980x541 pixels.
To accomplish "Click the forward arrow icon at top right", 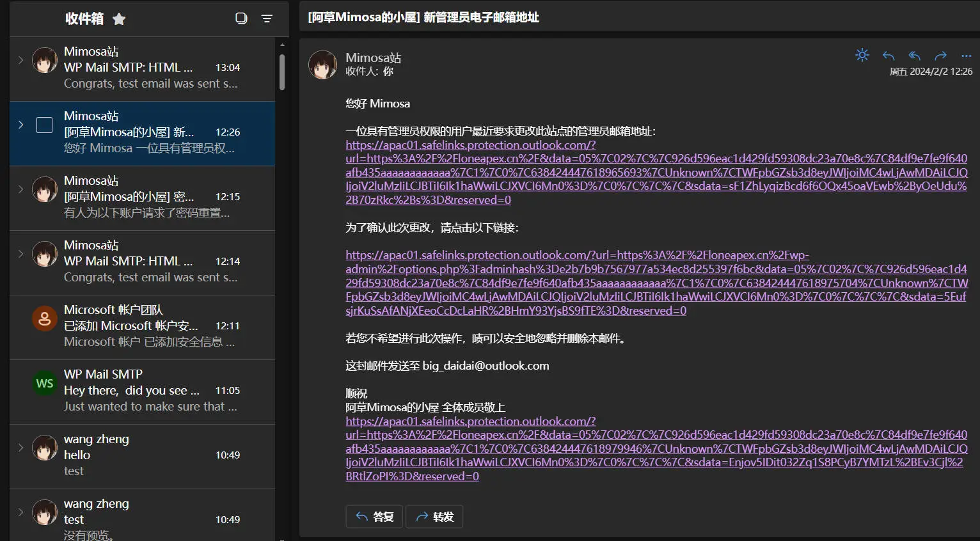I will click(x=940, y=56).
